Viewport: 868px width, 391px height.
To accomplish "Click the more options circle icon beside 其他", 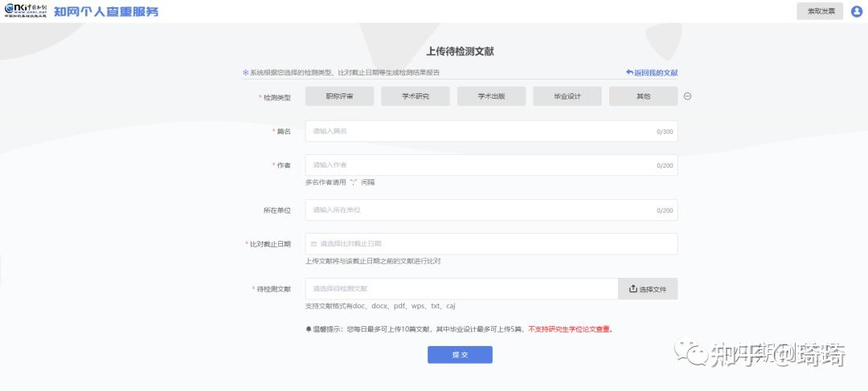I will (687, 96).
